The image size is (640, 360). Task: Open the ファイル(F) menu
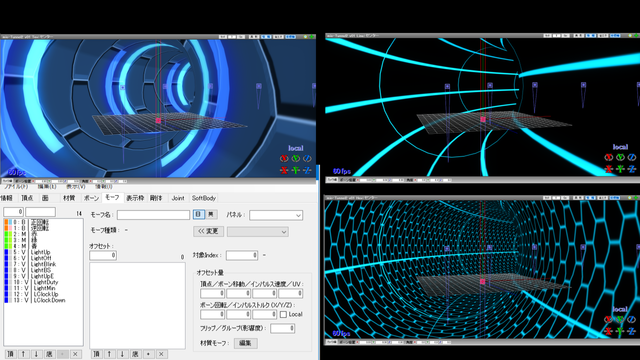tap(16, 187)
